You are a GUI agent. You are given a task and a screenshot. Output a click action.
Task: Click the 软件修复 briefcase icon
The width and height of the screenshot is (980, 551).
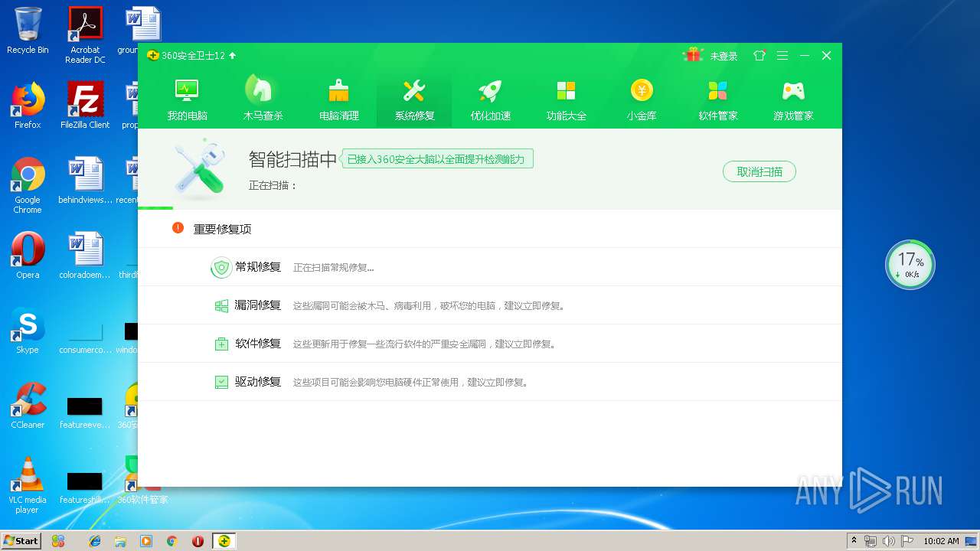pyautogui.click(x=221, y=344)
